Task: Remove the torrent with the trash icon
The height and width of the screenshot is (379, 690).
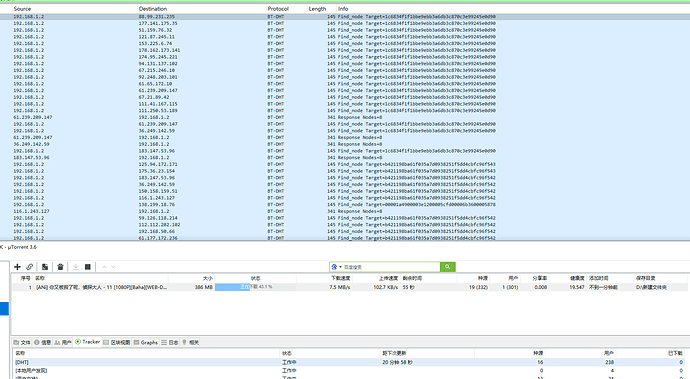Action: pyautogui.click(x=60, y=267)
